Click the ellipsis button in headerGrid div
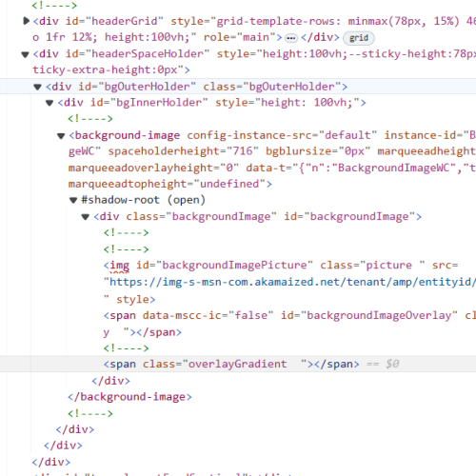 (291, 38)
